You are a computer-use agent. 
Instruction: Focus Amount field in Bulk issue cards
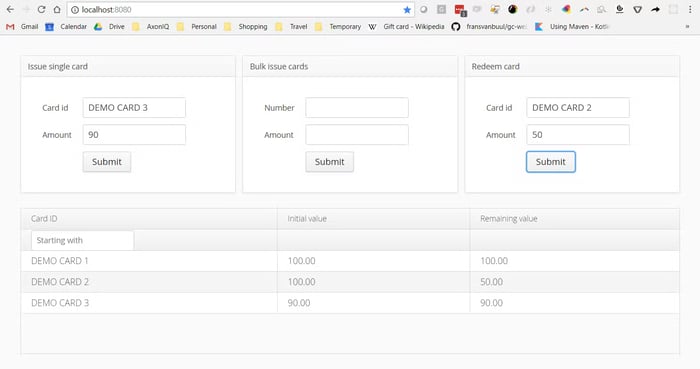coord(357,135)
